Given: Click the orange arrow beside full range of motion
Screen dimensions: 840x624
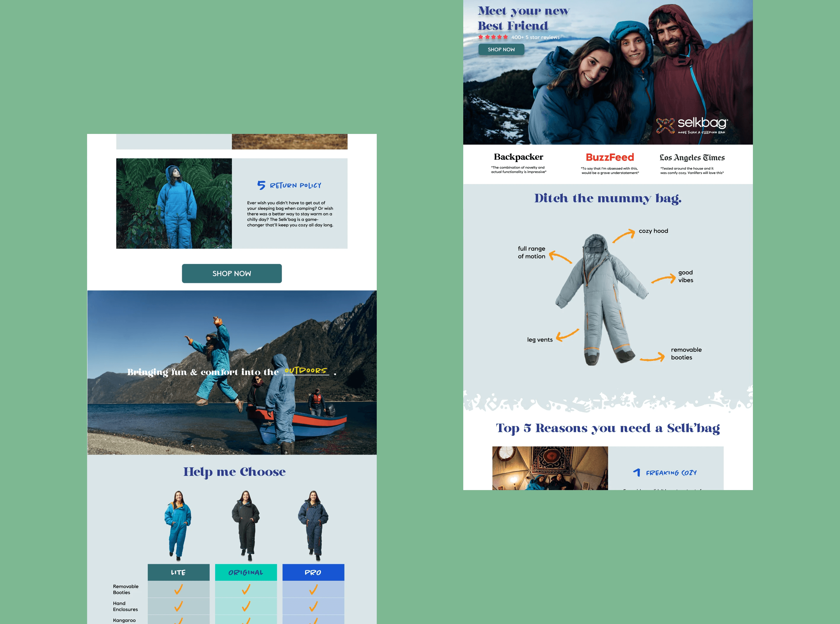Looking at the screenshot, I should tap(560, 257).
